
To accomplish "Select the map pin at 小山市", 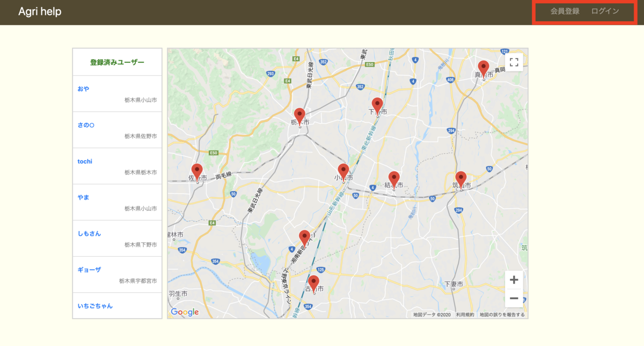I will click(343, 172).
